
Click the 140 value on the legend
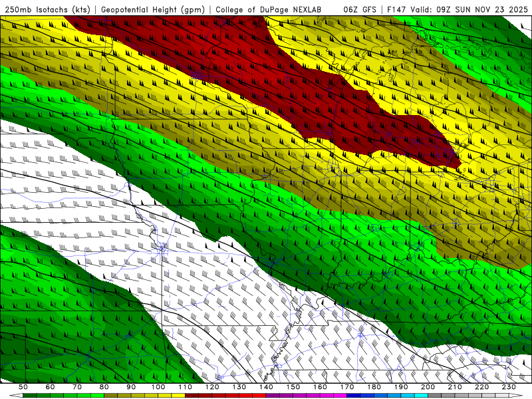point(266,387)
